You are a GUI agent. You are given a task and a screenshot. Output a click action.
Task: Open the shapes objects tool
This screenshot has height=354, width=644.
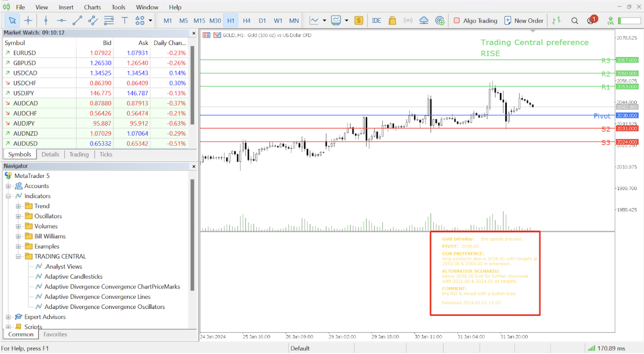pyautogui.click(x=140, y=21)
